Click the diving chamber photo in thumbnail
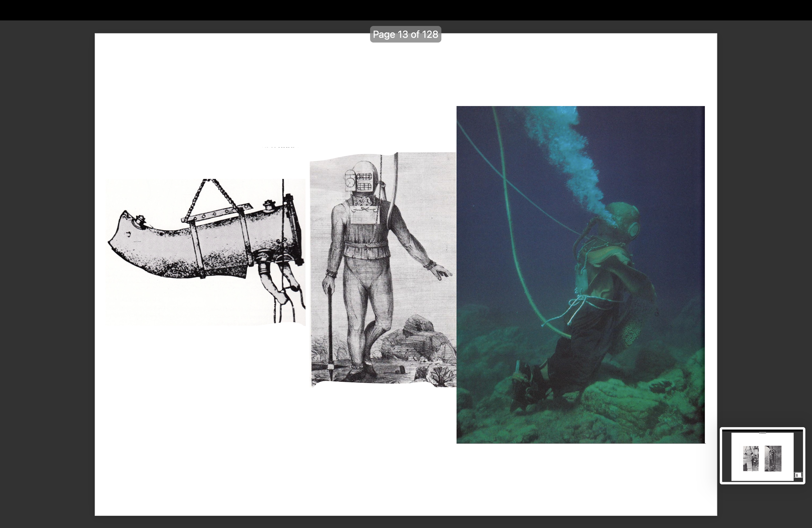 [751, 458]
